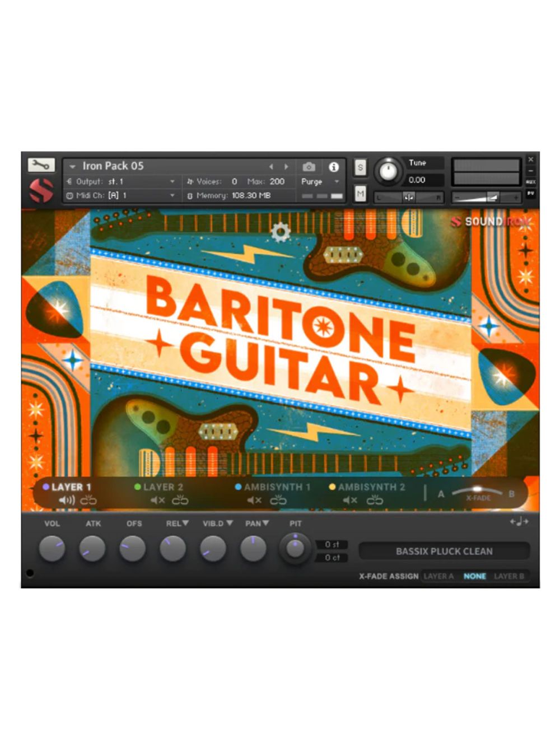The height and width of the screenshot is (739, 560).
Task: Click the gear icon on the artwork
Action: [280, 233]
